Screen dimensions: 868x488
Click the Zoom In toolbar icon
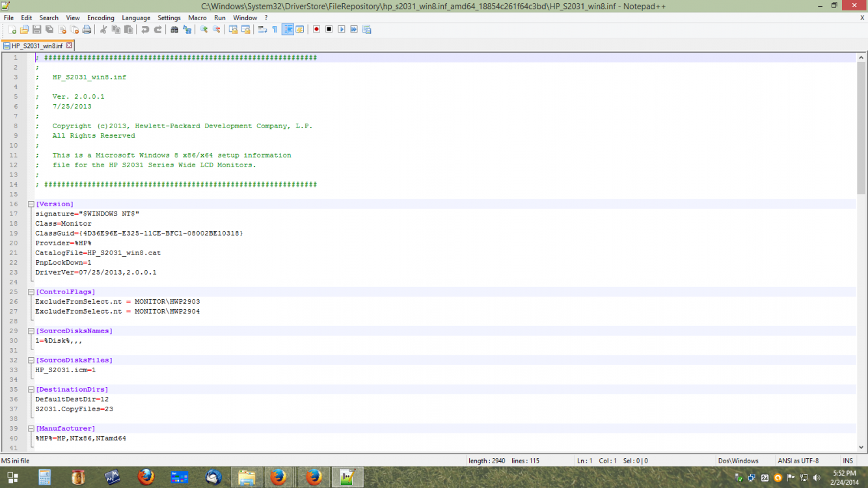point(204,30)
